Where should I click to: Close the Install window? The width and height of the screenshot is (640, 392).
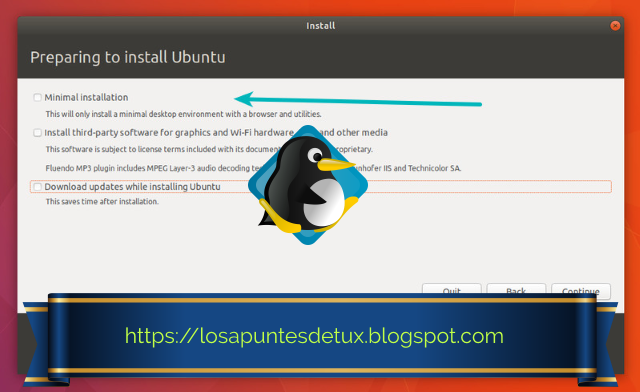pyautogui.click(x=615, y=26)
